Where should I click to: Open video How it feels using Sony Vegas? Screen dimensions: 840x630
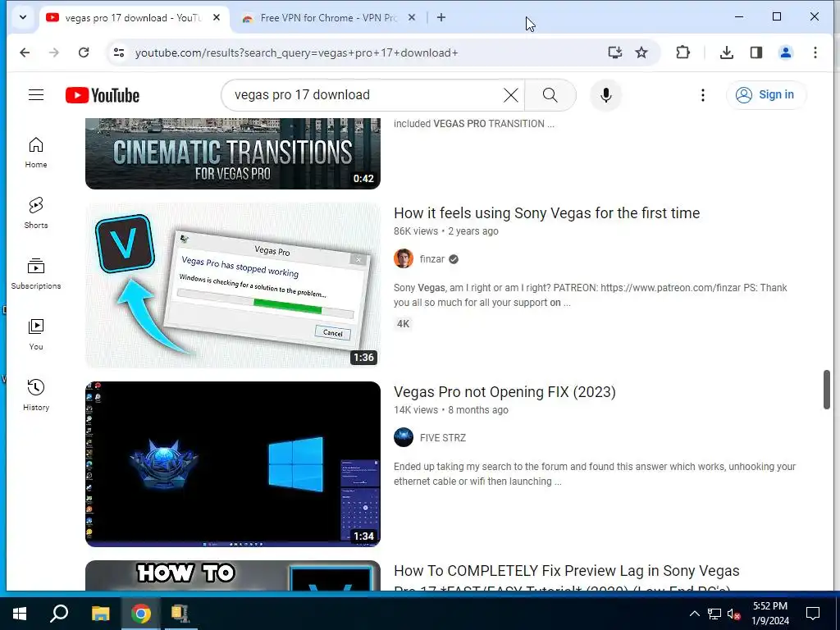tap(546, 213)
